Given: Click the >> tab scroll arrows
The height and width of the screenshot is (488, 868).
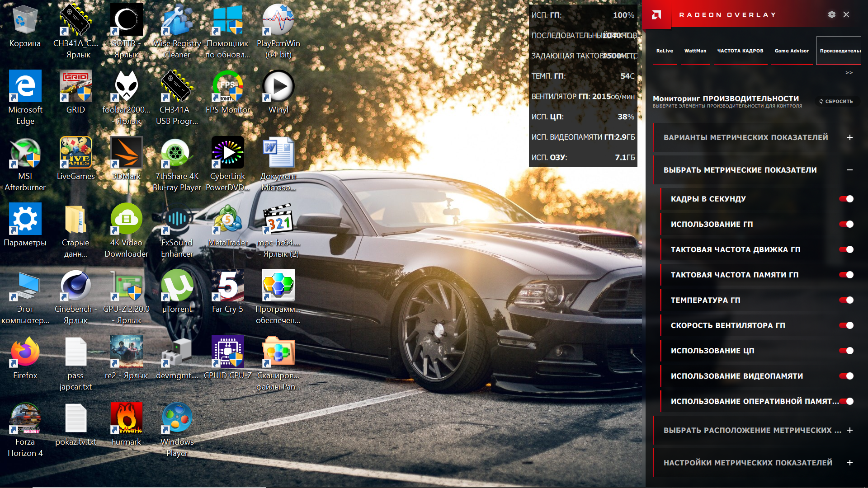Looking at the screenshot, I should point(849,73).
